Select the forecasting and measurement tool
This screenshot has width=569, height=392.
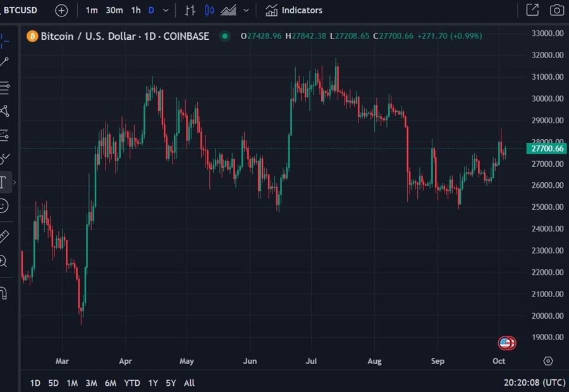pyautogui.click(x=4, y=135)
